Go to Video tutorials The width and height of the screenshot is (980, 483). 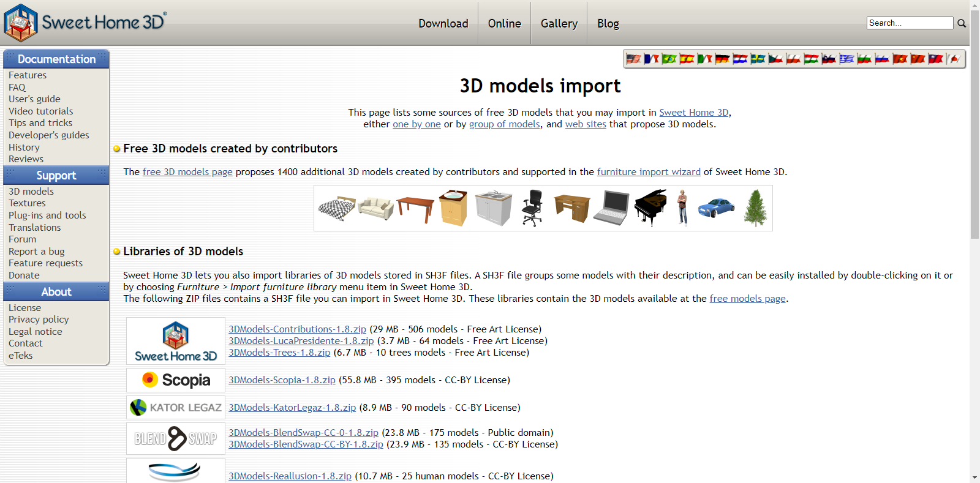tap(41, 111)
